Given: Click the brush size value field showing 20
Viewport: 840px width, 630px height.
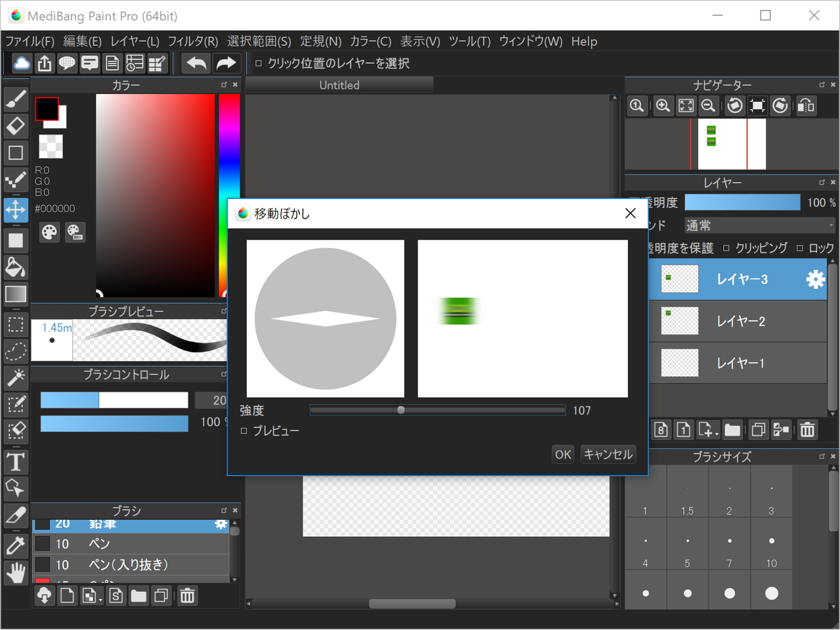Looking at the screenshot, I should click(x=210, y=400).
